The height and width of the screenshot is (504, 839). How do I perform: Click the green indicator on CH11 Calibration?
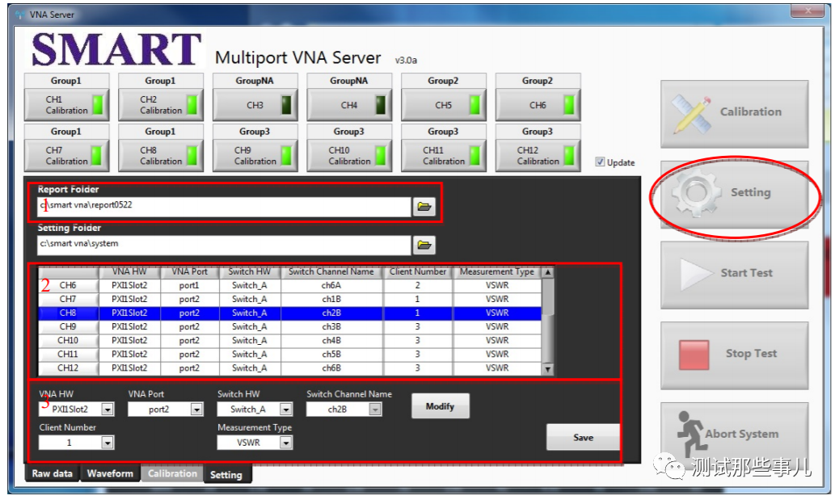point(474,156)
